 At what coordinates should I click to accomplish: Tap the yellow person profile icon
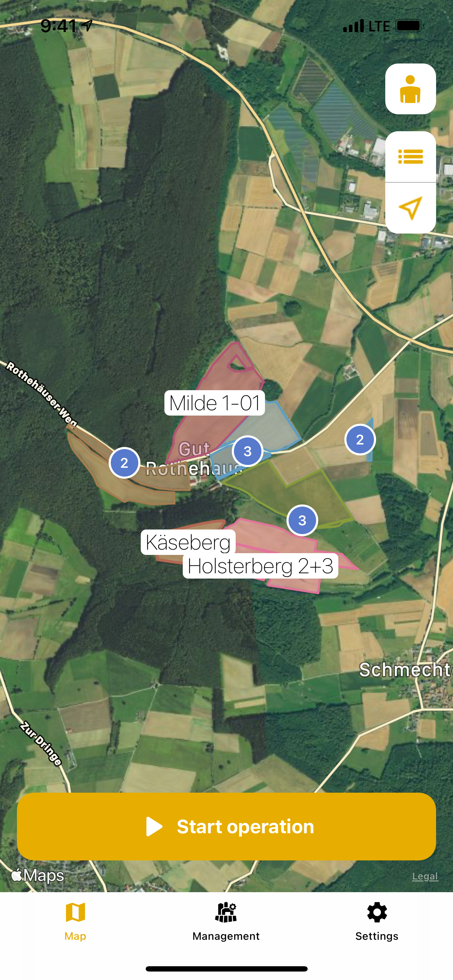(x=410, y=89)
